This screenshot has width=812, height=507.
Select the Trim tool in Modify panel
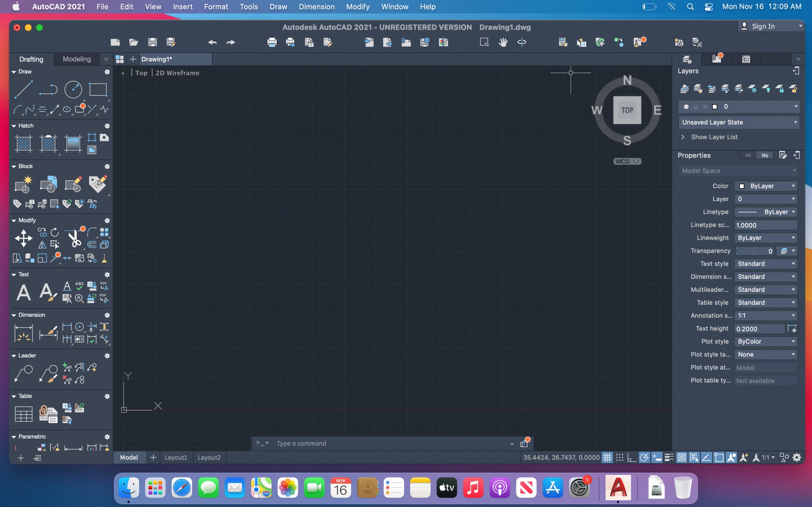tap(75, 238)
